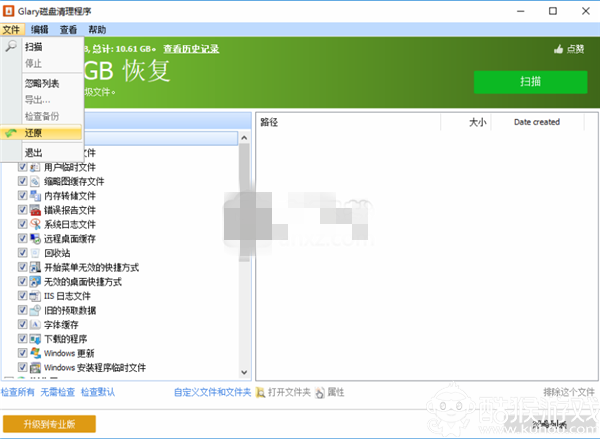Click 打开文件夹 label
This screenshot has width=600, height=439.
click(289, 392)
